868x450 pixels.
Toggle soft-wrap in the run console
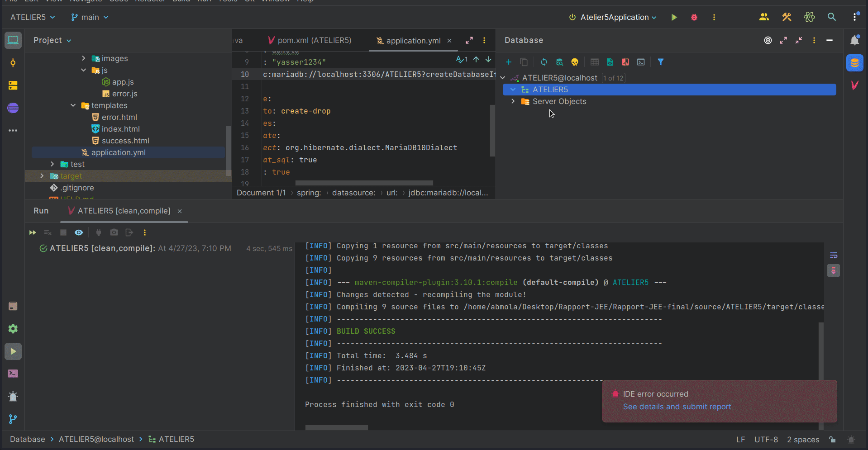pyautogui.click(x=833, y=255)
